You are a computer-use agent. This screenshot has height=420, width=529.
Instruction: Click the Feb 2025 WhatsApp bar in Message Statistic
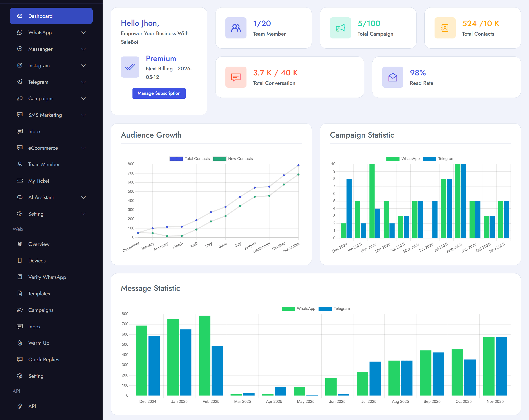(x=204, y=355)
